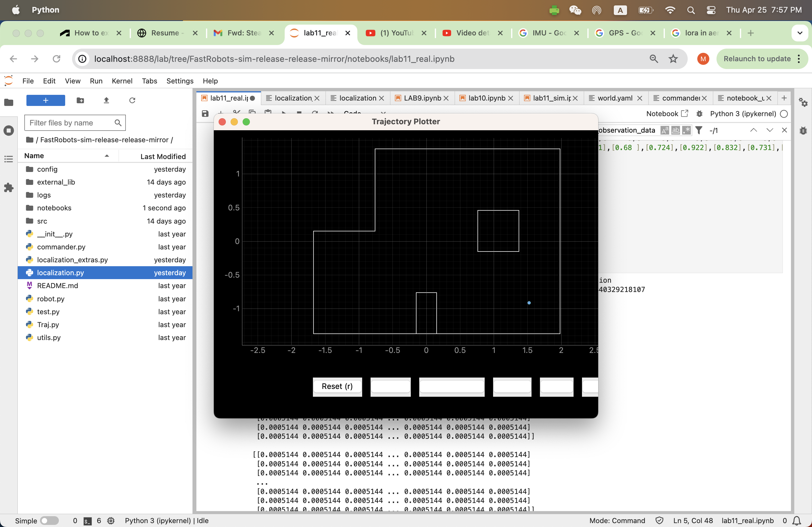Open Chrome three-dot menu next to Relaunch
Viewport: 812px width, 527px height.
point(799,59)
